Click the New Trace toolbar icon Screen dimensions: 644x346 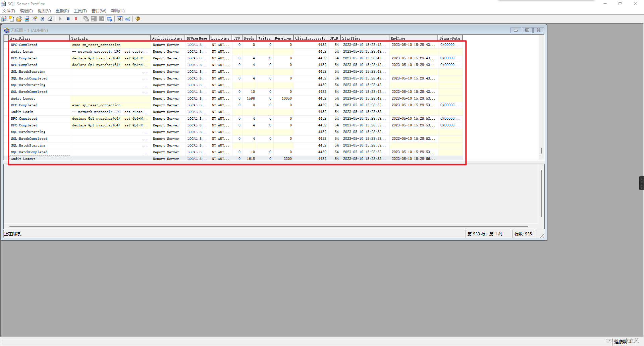pos(4,19)
